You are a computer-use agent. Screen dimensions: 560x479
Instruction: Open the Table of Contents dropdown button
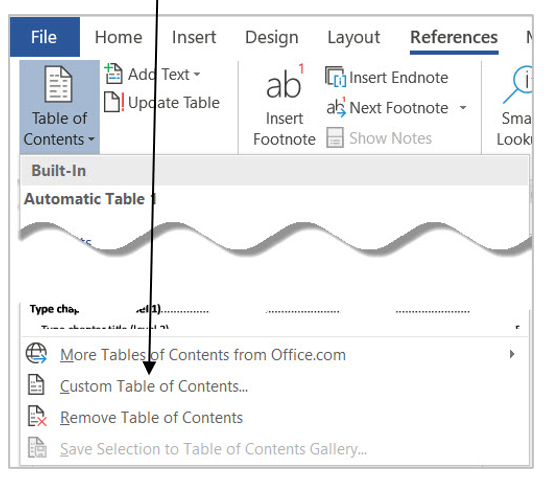[x=59, y=107]
